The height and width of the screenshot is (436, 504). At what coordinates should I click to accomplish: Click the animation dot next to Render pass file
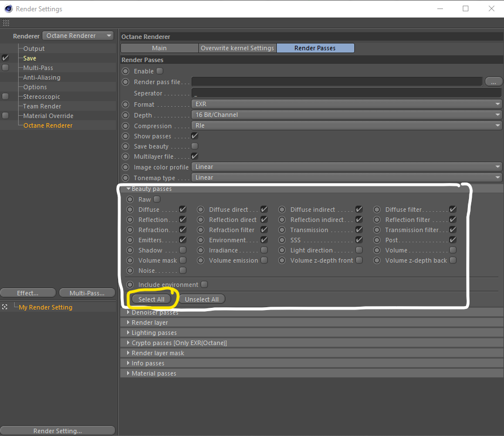pos(125,82)
